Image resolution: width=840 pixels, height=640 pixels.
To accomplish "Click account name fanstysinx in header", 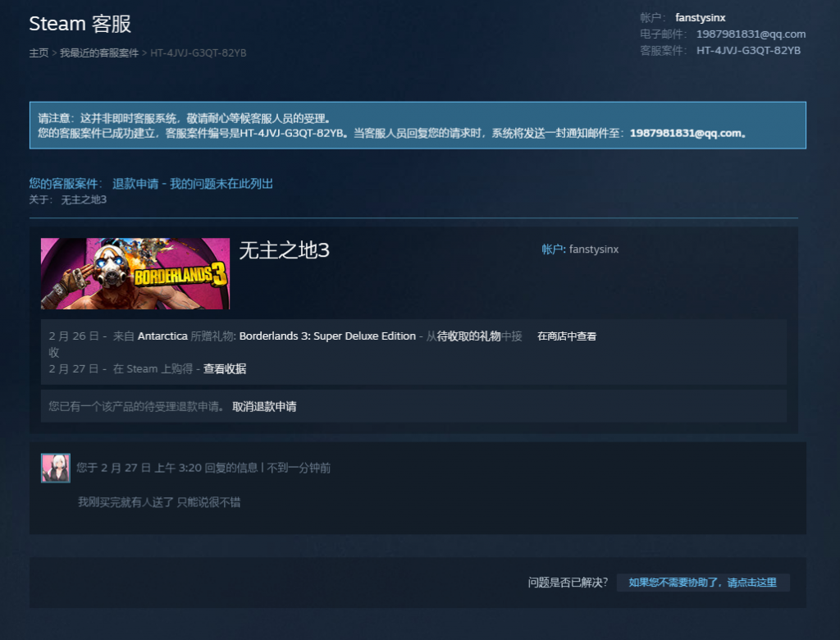I will point(701,18).
